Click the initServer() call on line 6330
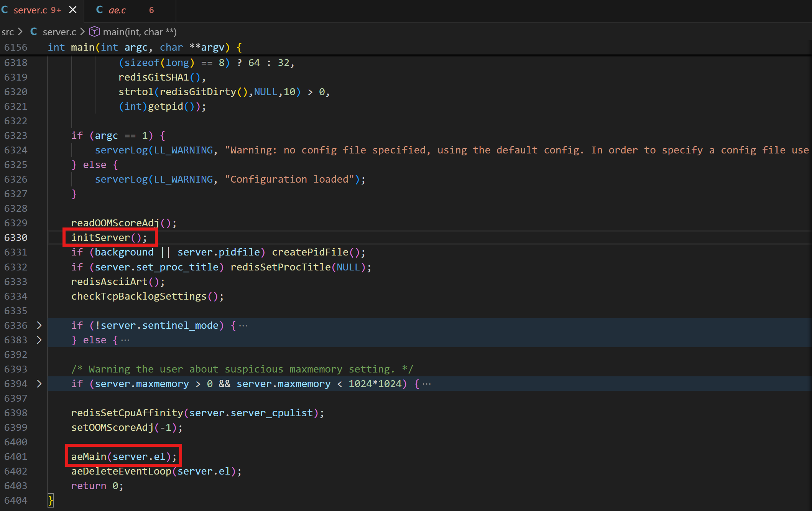 (109, 237)
